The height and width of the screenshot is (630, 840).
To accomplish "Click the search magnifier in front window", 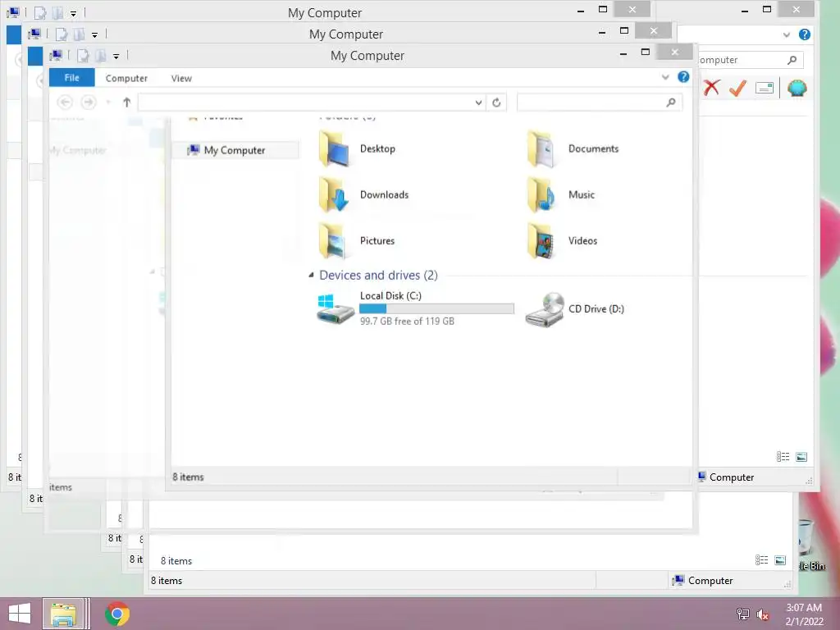I will point(671,103).
